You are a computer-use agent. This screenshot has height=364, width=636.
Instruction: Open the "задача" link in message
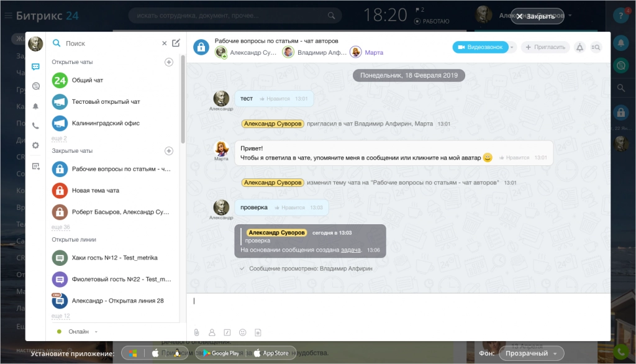pos(351,250)
